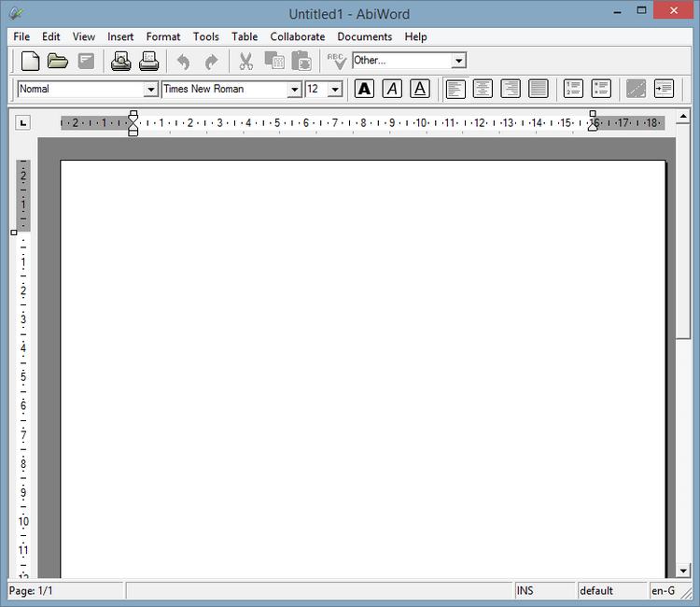Click the bulleted list icon

point(601,89)
